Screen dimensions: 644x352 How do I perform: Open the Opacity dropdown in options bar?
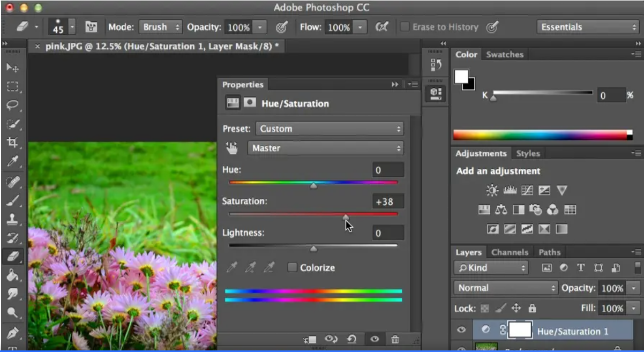[260, 27]
